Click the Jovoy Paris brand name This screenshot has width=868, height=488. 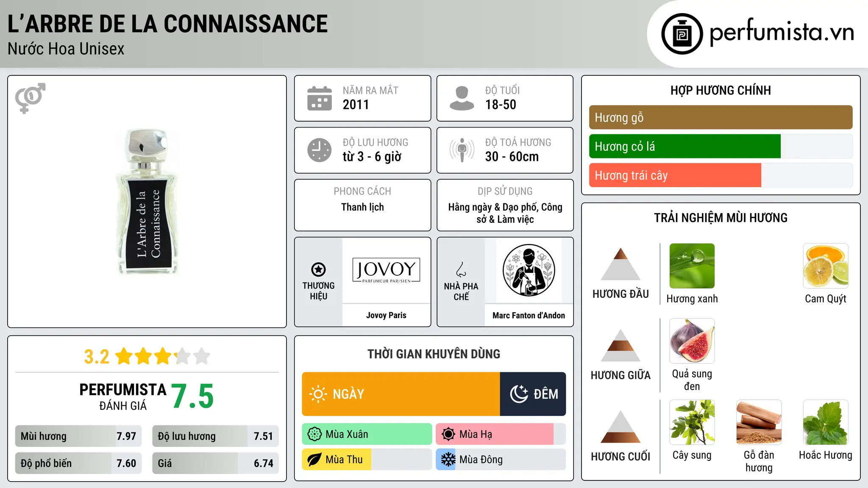(x=386, y=315)
